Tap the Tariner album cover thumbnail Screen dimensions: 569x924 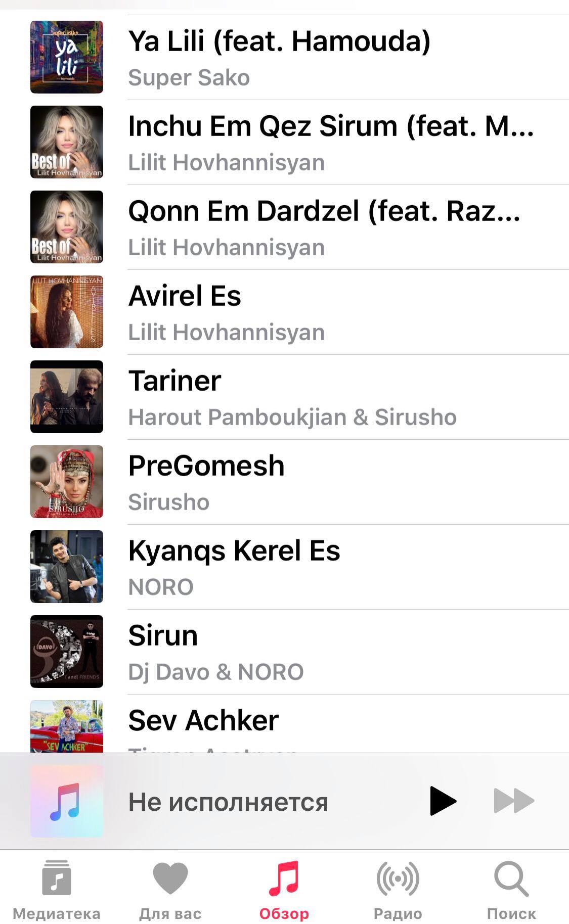67,397
